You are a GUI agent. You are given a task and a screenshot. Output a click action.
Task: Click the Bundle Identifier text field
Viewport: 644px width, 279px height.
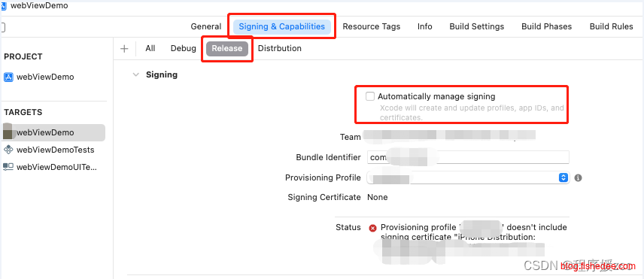468,157
